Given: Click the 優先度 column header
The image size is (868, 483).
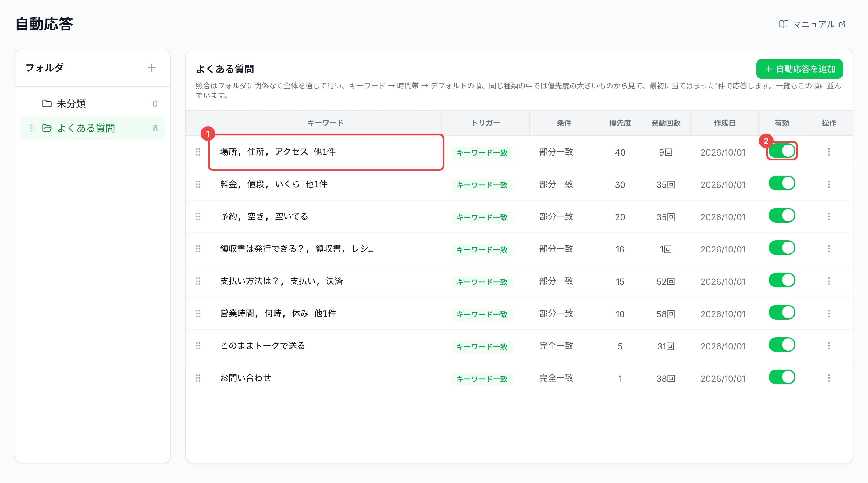Looking at the screenshot, I should pyautogui.click(x=620, y=123).
